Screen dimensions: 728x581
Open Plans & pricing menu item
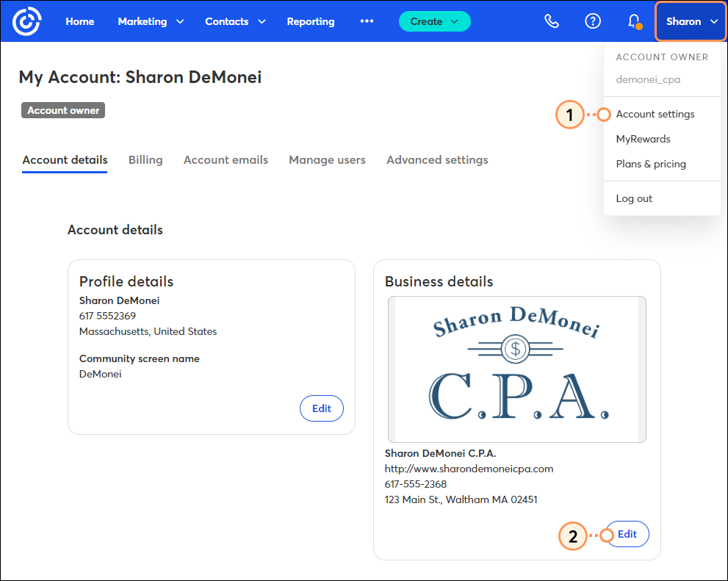pos(651,164)
